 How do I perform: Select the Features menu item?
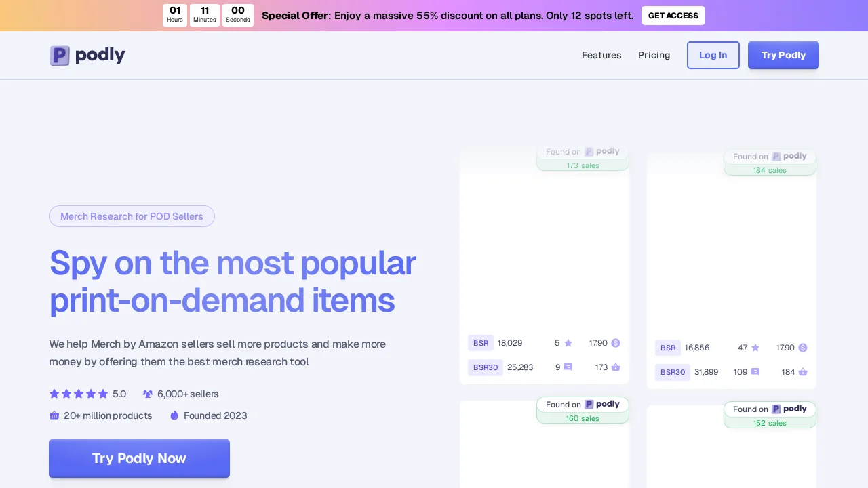click(x=601, y=55)
